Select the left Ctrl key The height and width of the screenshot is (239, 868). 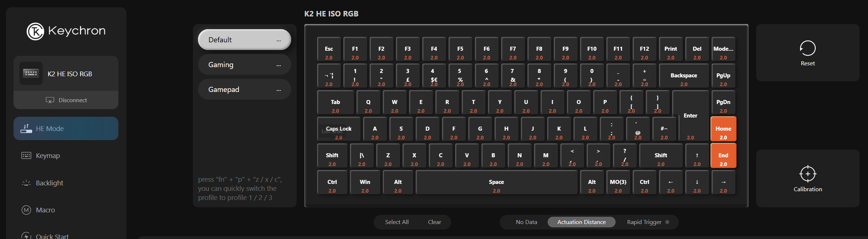[x=332, y=182]
